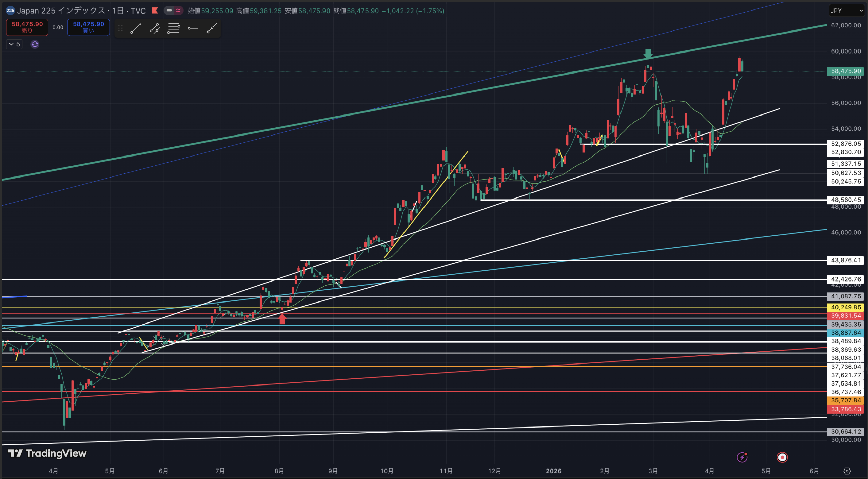
Task: Click the 58,475.90 current price label
Action: [x=846, y=71]
